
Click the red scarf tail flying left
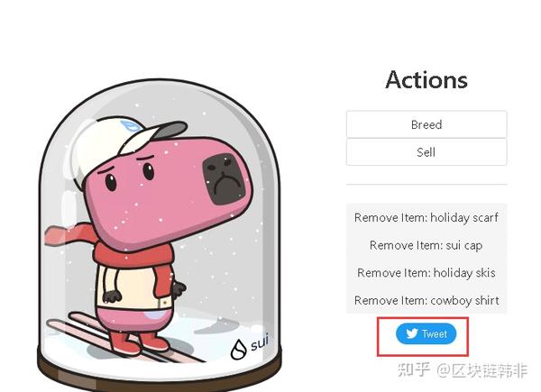(x=69, y=234)
